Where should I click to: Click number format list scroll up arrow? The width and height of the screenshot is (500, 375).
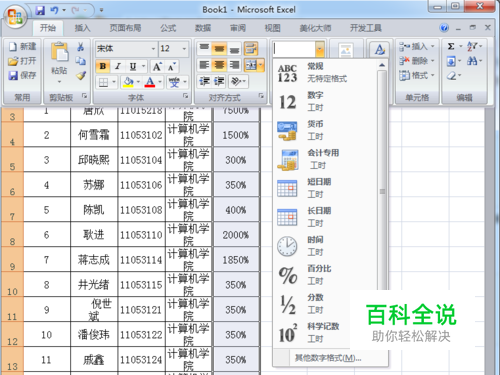click(382, 65)
